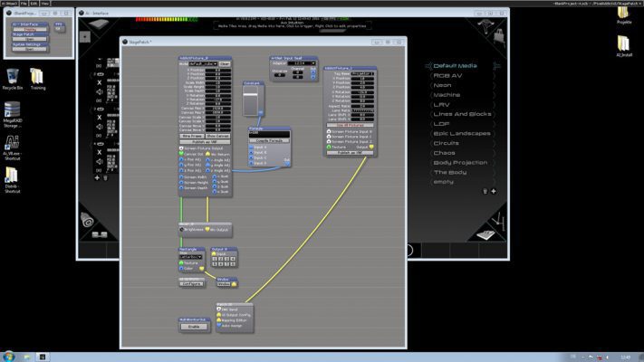Open the Training folder on desktop
Image resolution: width=644 pixels, height=362 pixels.
38,78
